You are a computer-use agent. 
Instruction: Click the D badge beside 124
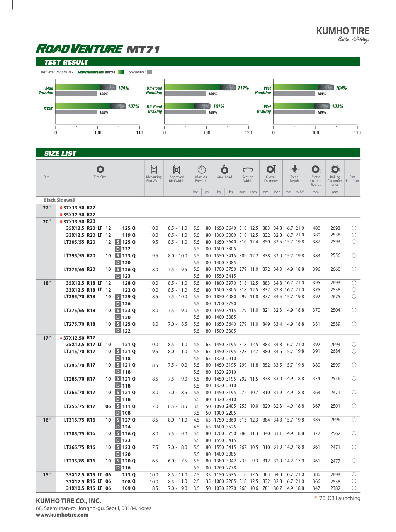pyautogui.click(x=118, y=427)
